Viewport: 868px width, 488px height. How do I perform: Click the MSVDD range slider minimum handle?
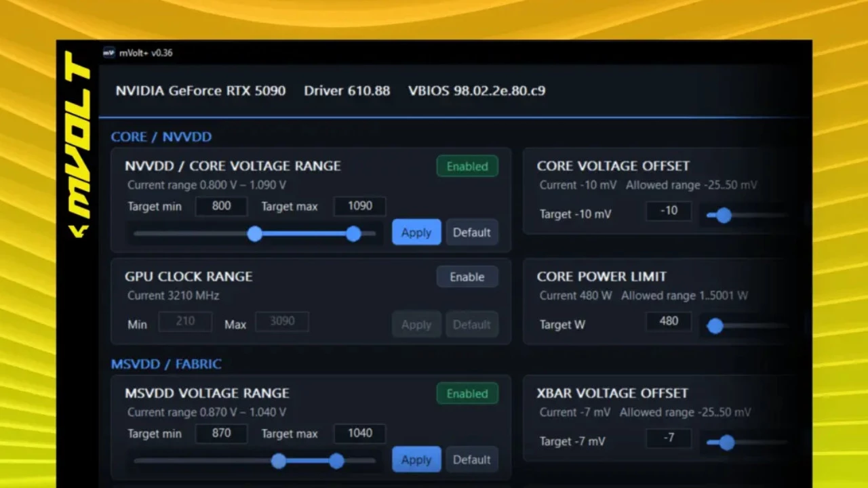click(x=278, y=461)
